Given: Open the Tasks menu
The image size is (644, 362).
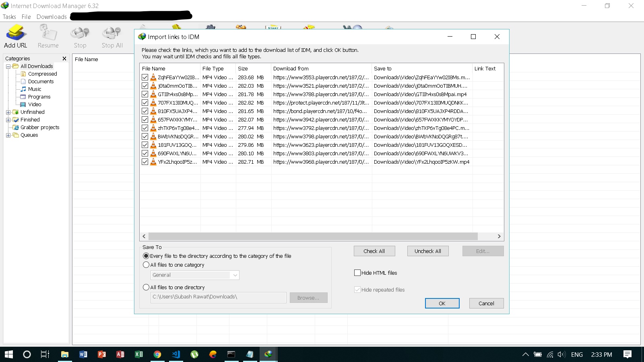Looking at the screenshot, I should click(x=9, y=16).
